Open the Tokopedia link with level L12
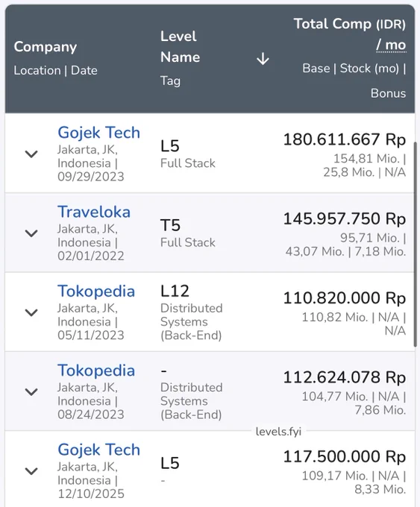420x507 pixels. (96, 292)
